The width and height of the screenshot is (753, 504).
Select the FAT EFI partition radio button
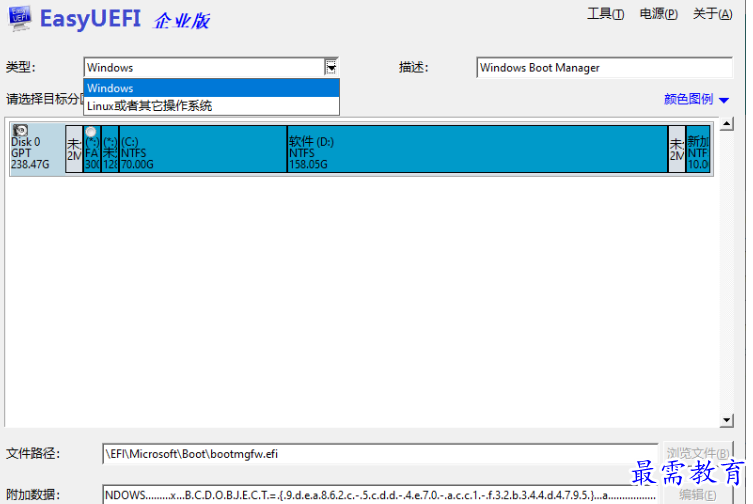click(x=91, y=132)
